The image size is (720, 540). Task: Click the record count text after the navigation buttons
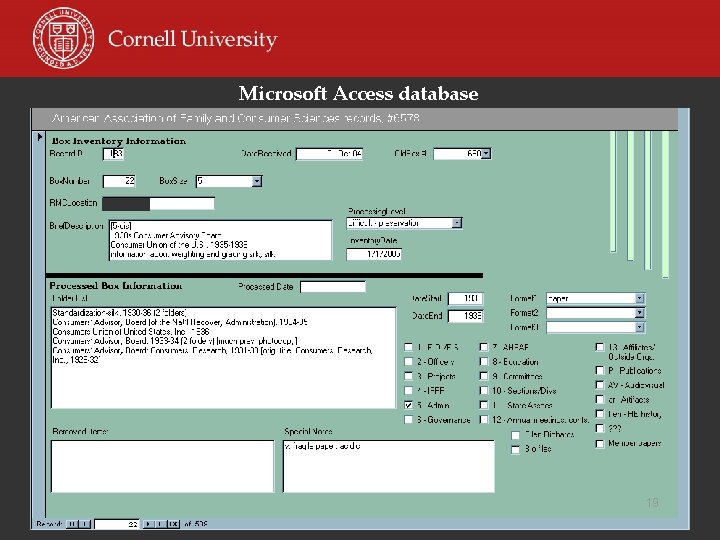pyautogui.click(x=196, y=524)
